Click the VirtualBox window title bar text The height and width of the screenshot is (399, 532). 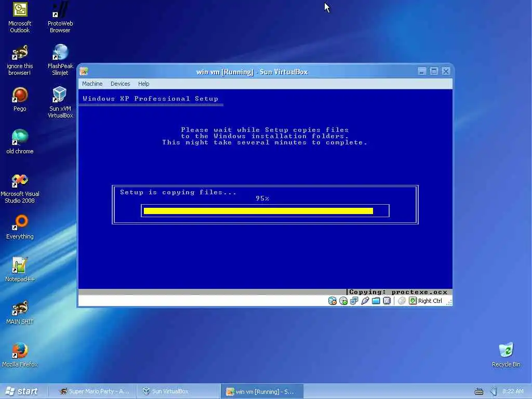pyautogui.click(x=252, y=72)
